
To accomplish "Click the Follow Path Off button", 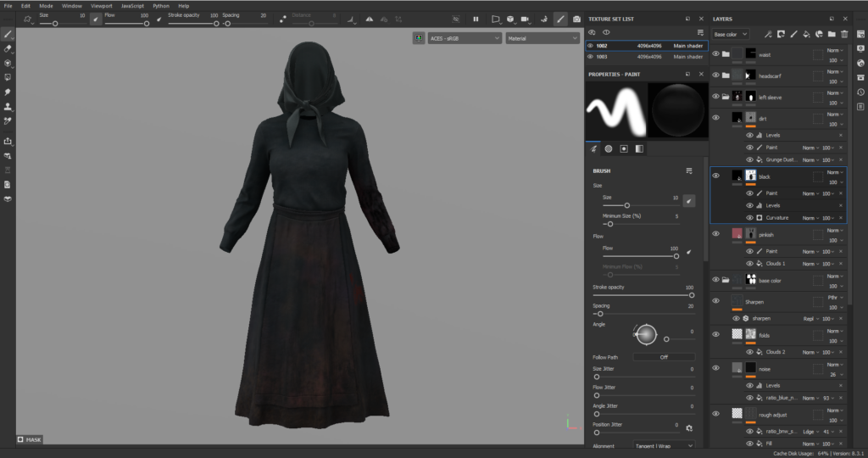I will pos(664,357).
